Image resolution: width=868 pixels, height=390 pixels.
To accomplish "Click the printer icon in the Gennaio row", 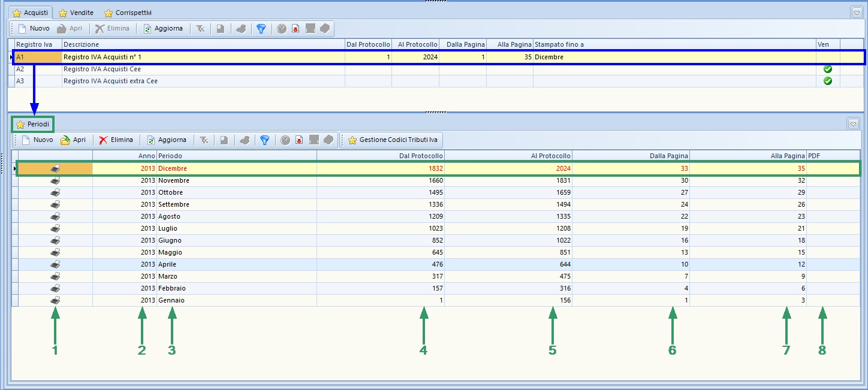I will [55, 300].
